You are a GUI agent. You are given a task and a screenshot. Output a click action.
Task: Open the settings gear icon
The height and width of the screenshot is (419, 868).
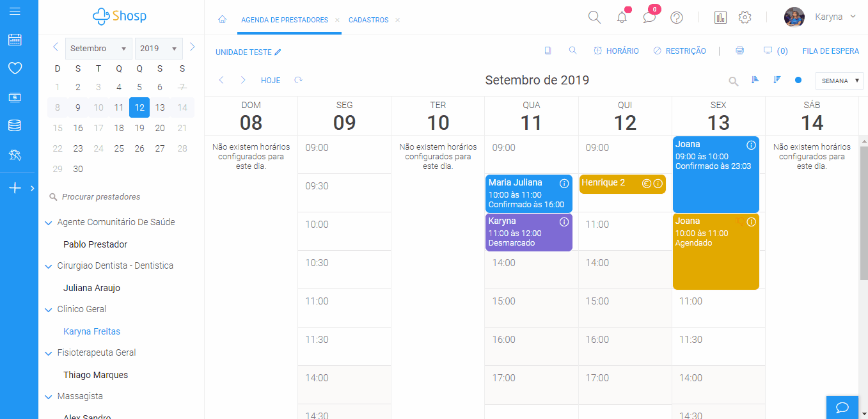745,18
